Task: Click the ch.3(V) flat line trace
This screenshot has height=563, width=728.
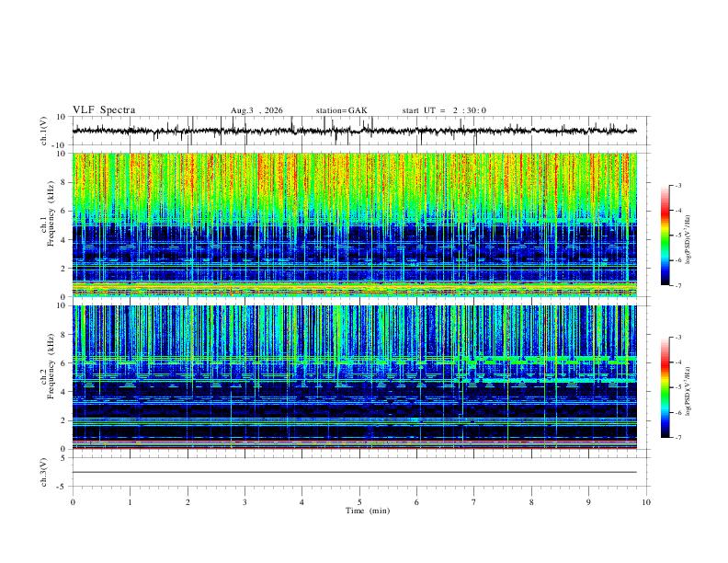Action: point(355,472)
